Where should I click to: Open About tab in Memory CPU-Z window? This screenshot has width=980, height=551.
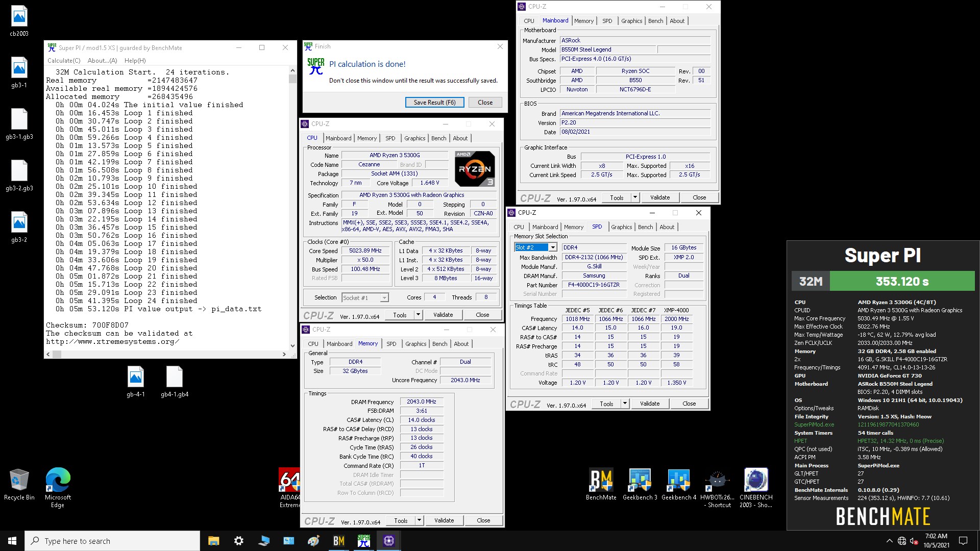[461, 344]
